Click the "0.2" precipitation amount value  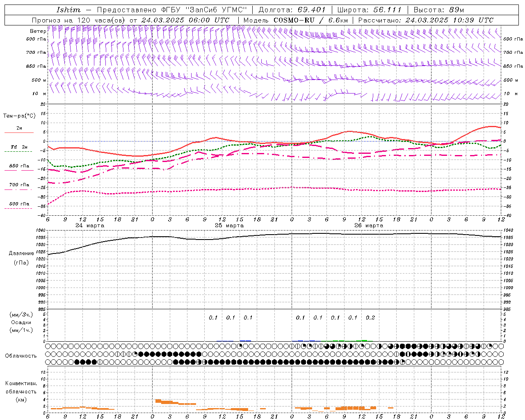[x=370, y=318]
